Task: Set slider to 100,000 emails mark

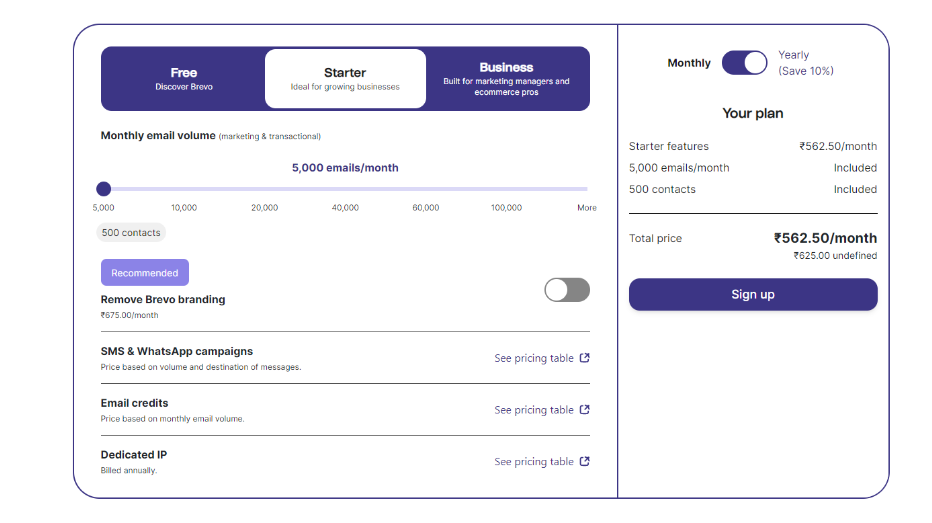Action: [506, 207]
